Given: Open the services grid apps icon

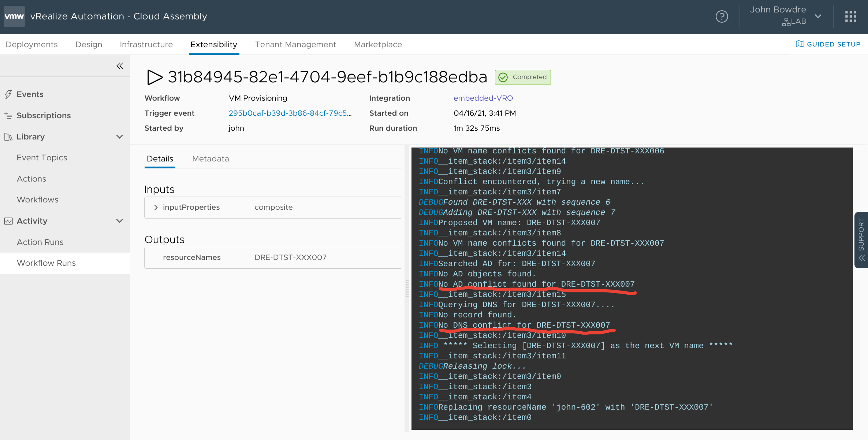Looking at the screenshot, I should tap(850, 16).
